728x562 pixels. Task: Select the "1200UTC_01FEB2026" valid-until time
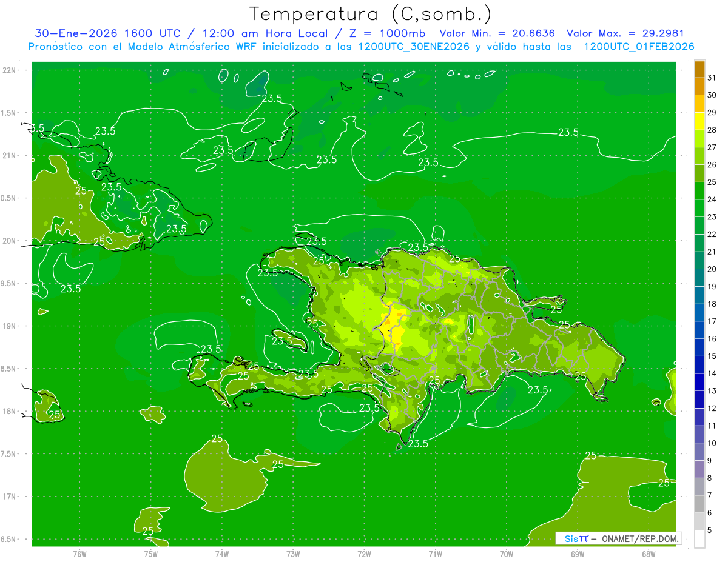pos(639,47)
